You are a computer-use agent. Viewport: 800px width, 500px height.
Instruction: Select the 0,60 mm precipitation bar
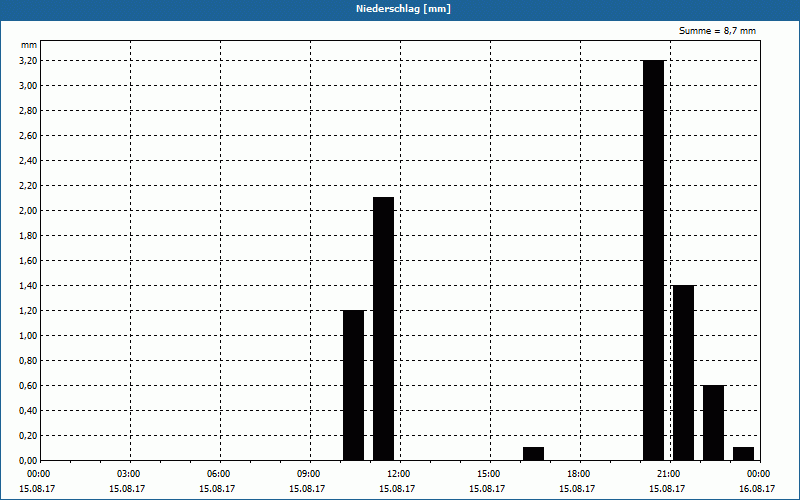[x=713, y=422]
